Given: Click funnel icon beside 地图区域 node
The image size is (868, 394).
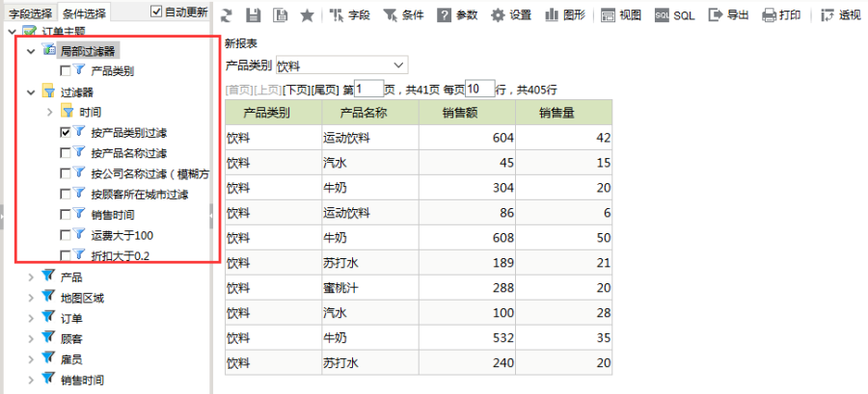Looking at the screenshot, I should click(49, 298).
